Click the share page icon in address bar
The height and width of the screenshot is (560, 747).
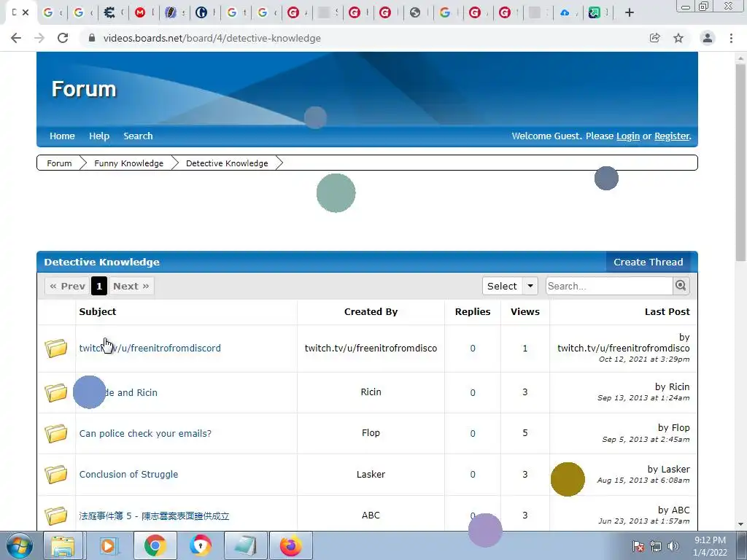[655, 38]
